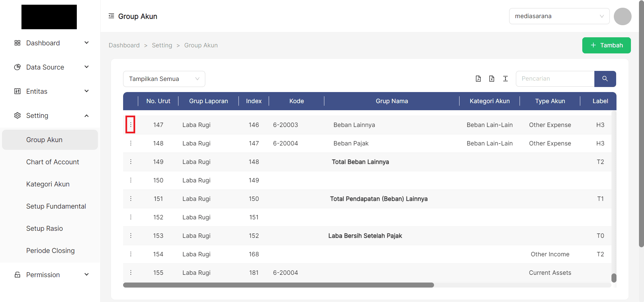Toggle the sidebar collapse icon beside Group Akun
Screen dimensions: 644x302
click(x=111, y=16)
